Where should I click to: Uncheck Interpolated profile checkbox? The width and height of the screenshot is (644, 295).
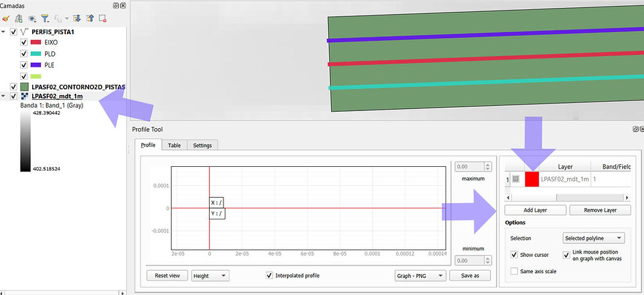[269, 276]
